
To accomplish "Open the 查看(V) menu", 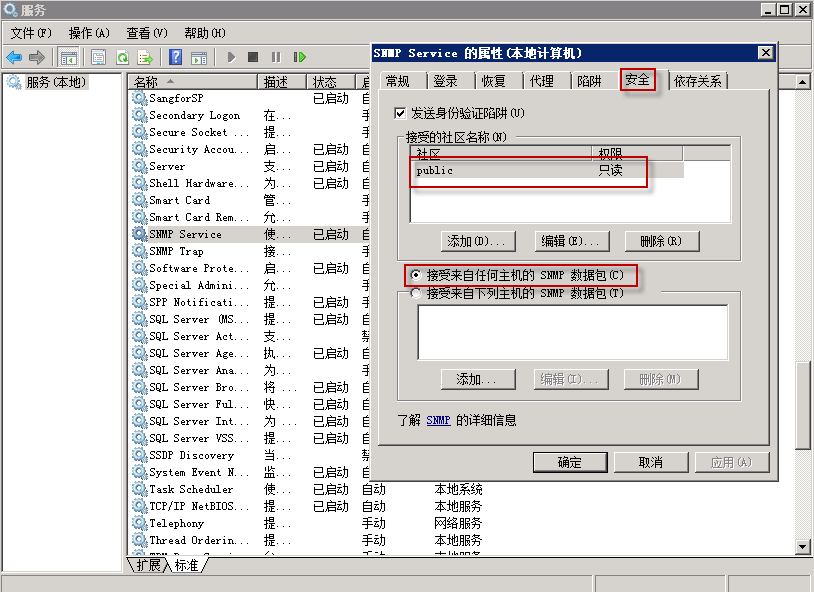I will [x=147, y=33].
